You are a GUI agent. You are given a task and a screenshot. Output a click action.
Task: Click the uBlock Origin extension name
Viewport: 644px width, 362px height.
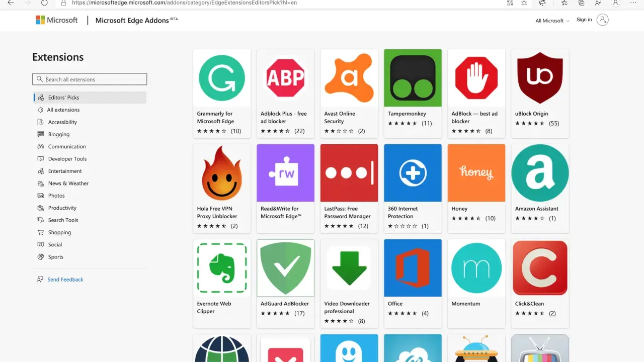click(x=532, y=114)
